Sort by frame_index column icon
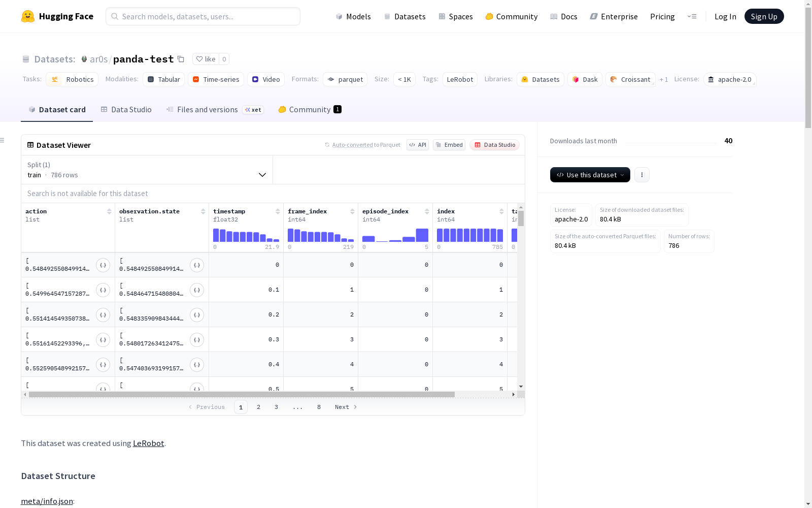The image size is (812, 508). coord(352,211)
